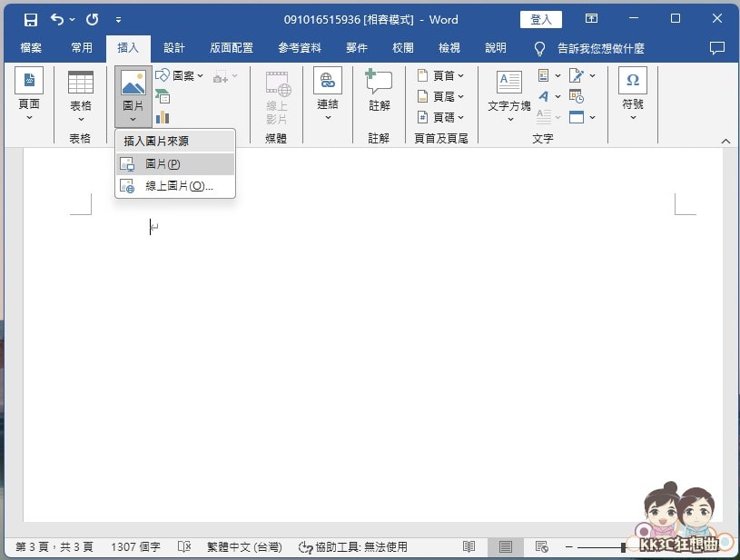
Task: Insert date and time icon
Action: pyautogui.click(x=577, y=96)
